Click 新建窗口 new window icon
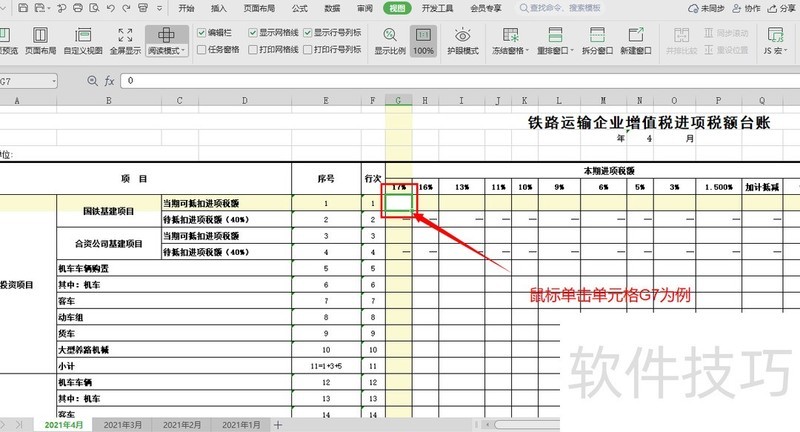The image size is (800, 432). click(636, 40)
